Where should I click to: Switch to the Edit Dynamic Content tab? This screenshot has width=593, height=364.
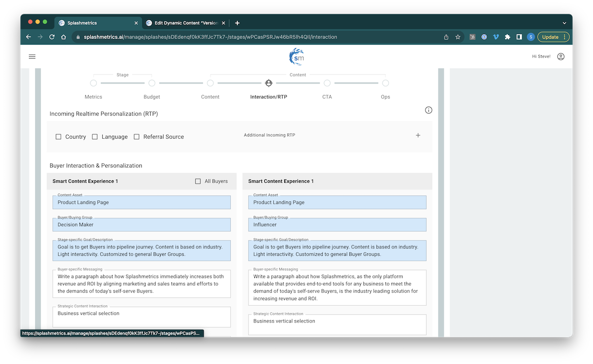(186, 23)
